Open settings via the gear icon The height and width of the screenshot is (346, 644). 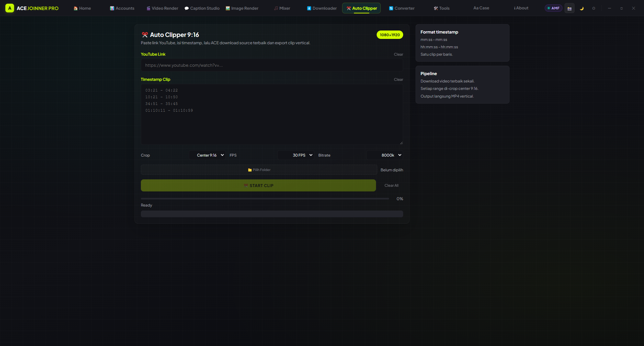click(x=594, y=8)
